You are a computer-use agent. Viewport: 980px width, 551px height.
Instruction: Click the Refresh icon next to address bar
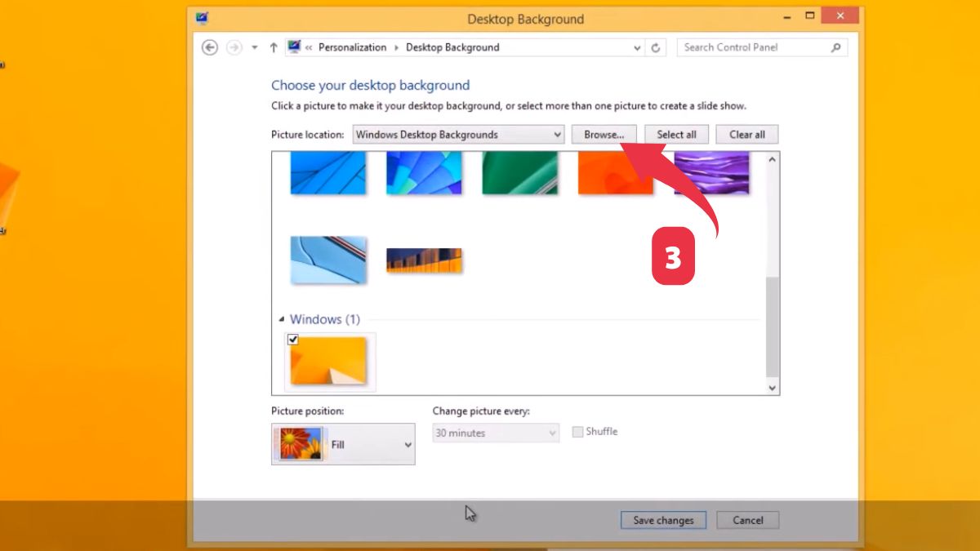click(x=656, y=47)
